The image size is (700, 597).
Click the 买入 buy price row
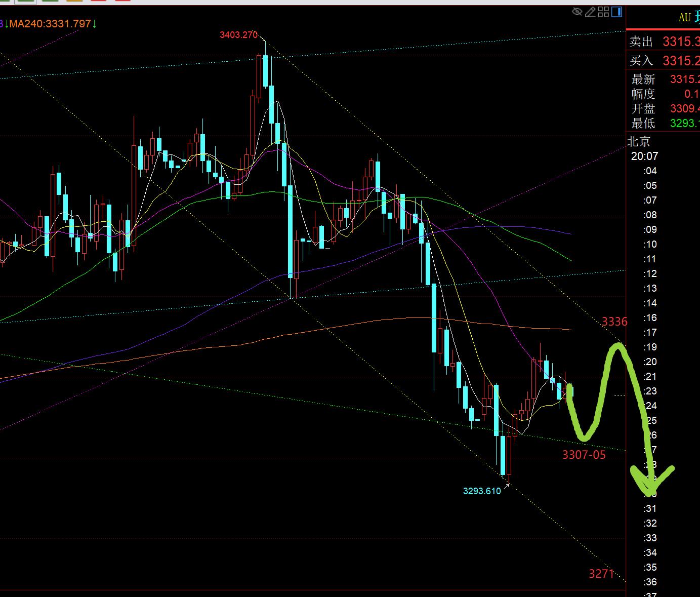[663, 61]
